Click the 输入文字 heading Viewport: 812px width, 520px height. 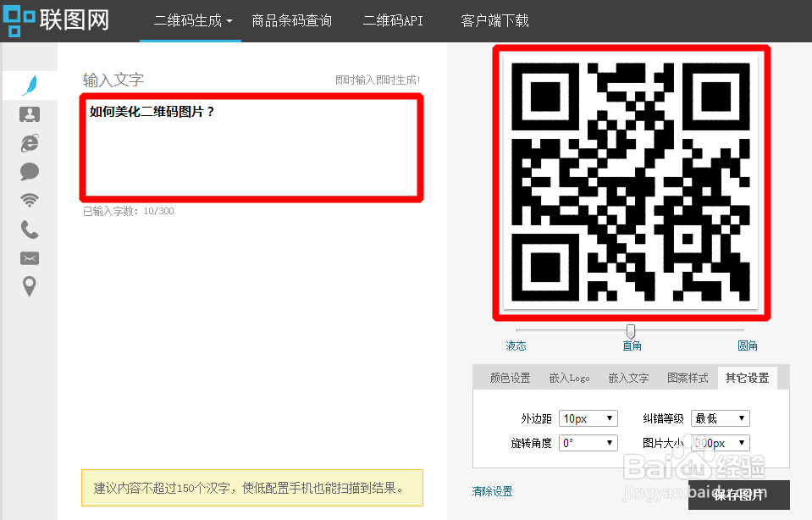pos(113,80)
